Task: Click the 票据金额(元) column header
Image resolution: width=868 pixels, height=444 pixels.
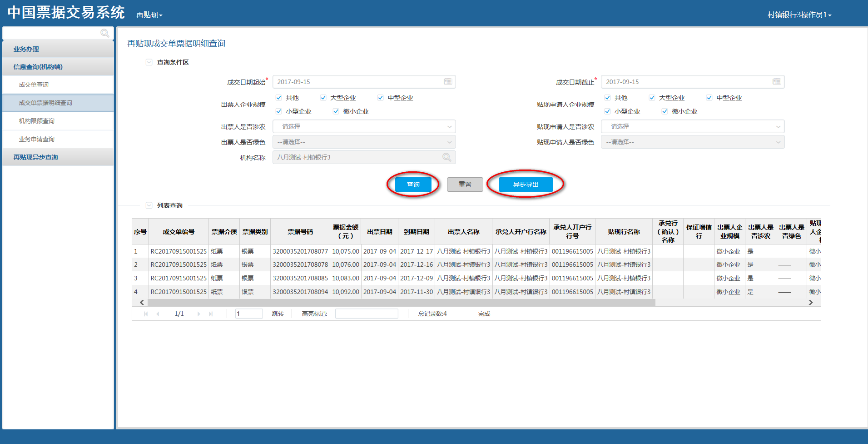Action: (x=346, y=232)
